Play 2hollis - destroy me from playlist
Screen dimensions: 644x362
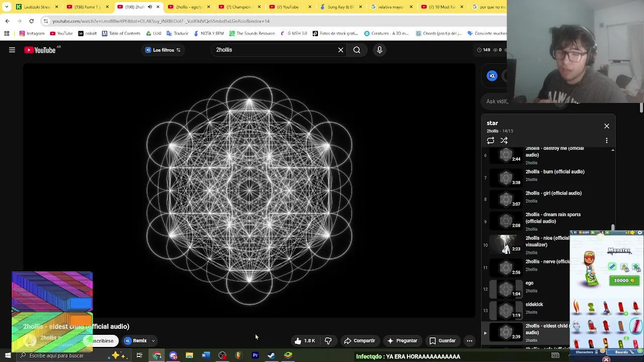[547, 156]
